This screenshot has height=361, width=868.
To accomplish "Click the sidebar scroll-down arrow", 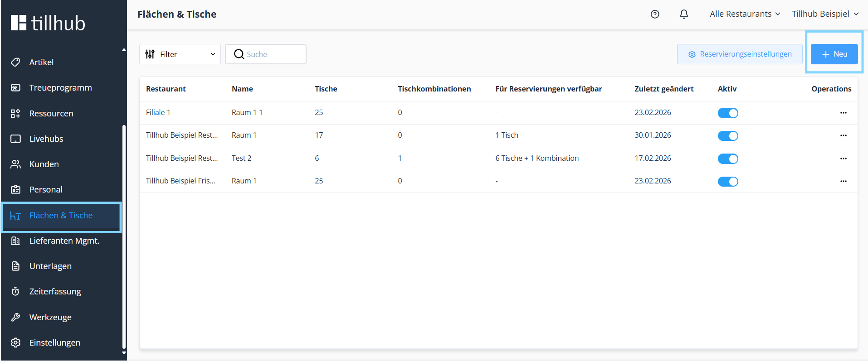I will pos(124,353).
